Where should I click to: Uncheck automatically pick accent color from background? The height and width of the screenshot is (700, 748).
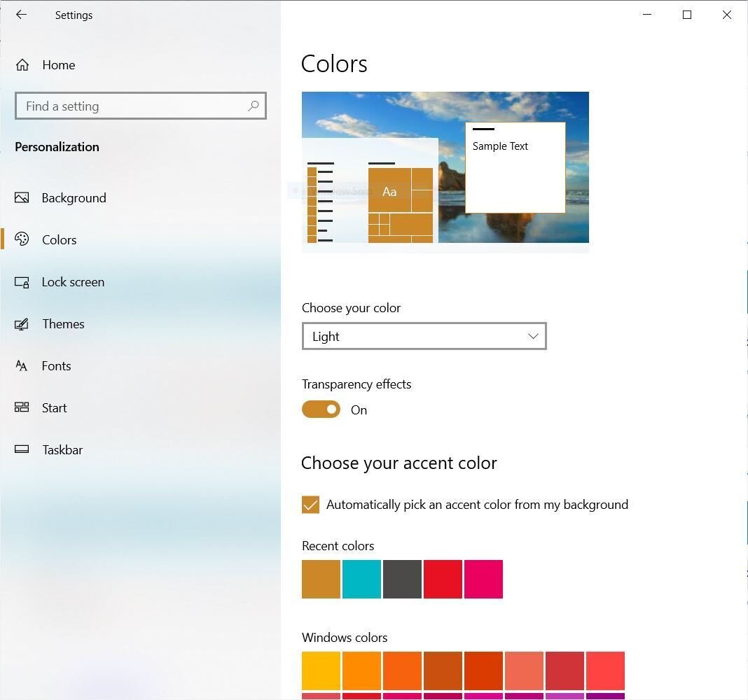pyautogui.click(x=310, y=504)
